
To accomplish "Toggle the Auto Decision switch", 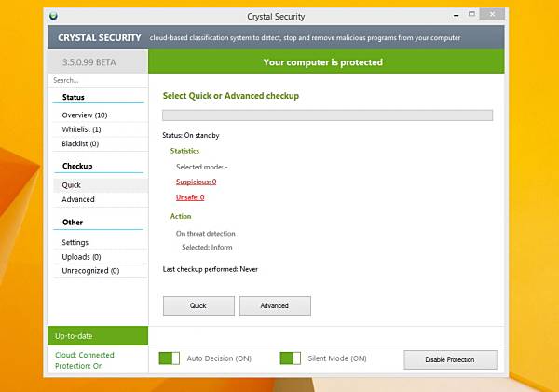I will 169,358.
